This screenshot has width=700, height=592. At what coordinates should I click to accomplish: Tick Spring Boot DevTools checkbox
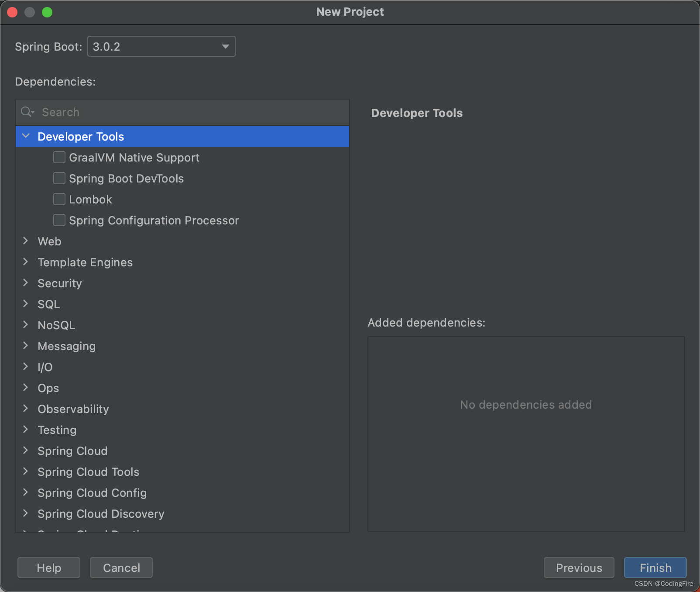point(59,178)
